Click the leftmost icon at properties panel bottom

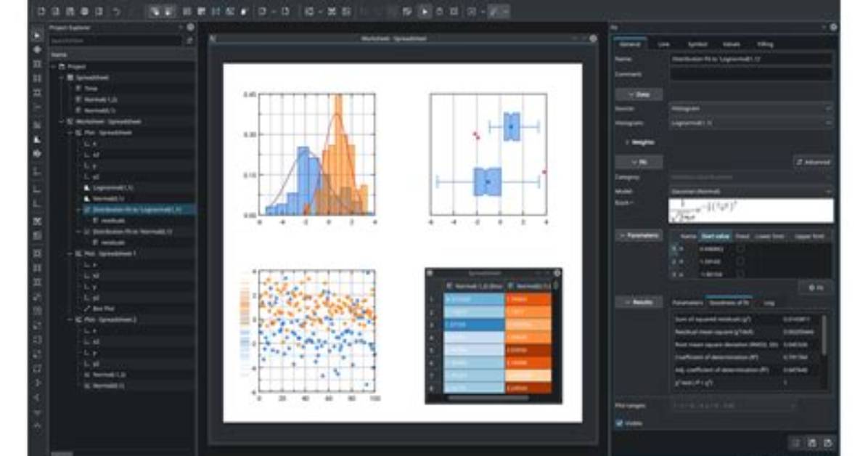(x=795, y=443)
